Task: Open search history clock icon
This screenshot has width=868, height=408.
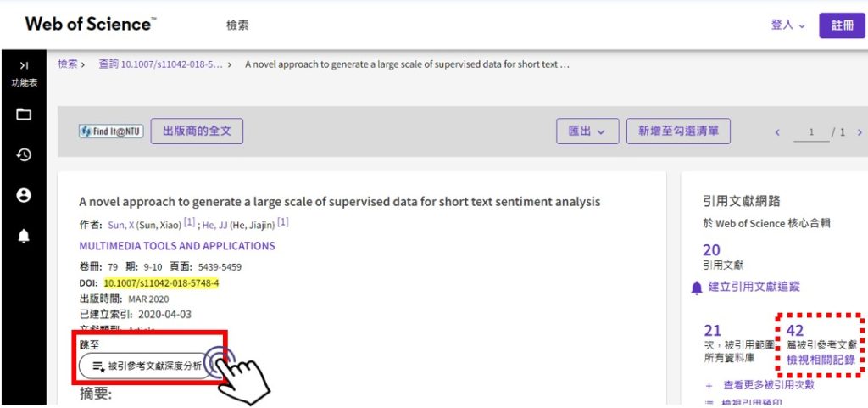Action: pyautogui.click(x=24, y=155)
